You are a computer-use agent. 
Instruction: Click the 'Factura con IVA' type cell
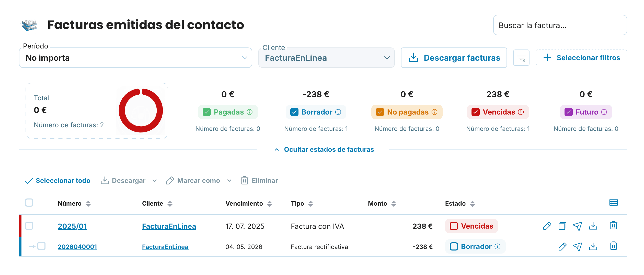[x=317, y=226]
